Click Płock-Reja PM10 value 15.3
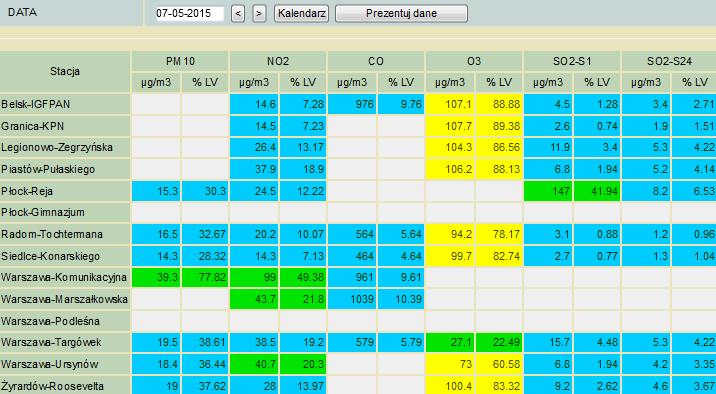Image resolution: width=716 pixels, height=394 pixels. click(156, 191)
